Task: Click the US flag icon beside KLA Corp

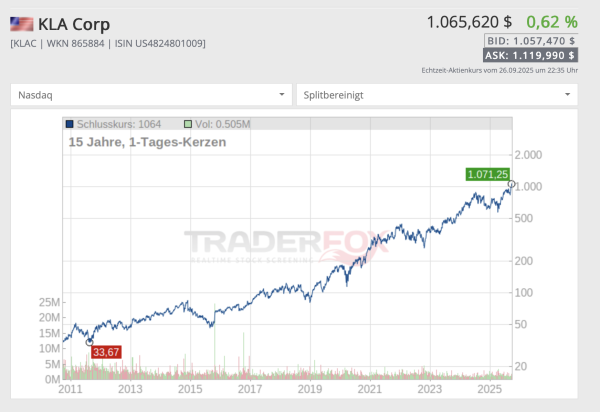Action: coord(21,24)
